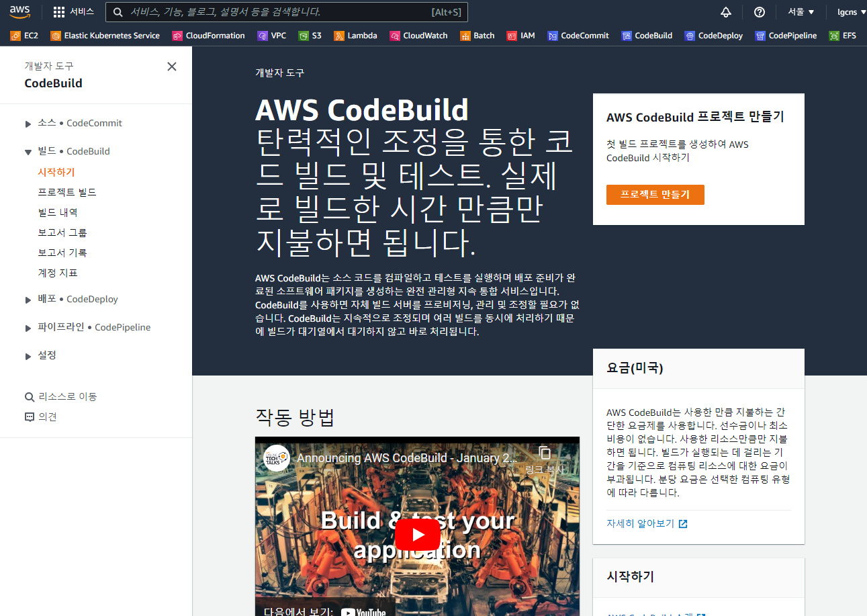The image size is (867, 616).
Task: Go to 계정 지표
Action: [x=58, y=273]
